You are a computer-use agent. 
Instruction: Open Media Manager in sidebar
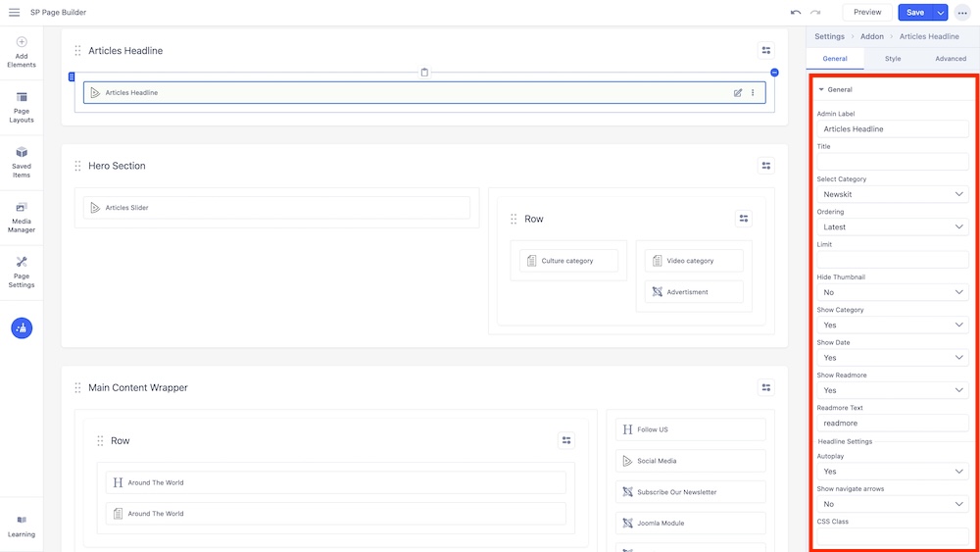[x=22, y=217]
